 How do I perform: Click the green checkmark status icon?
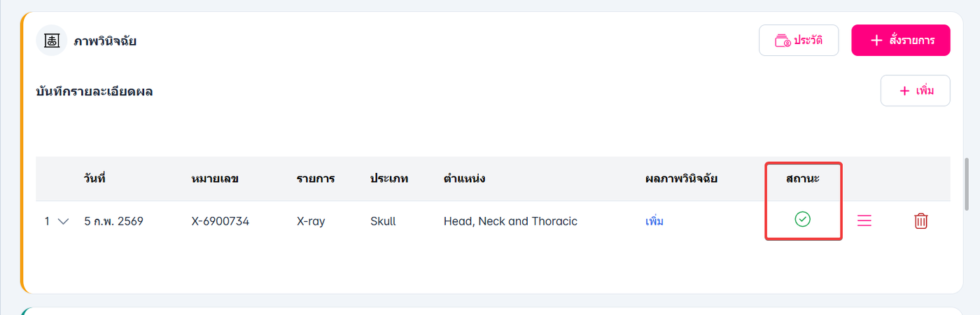pos(802,220)
